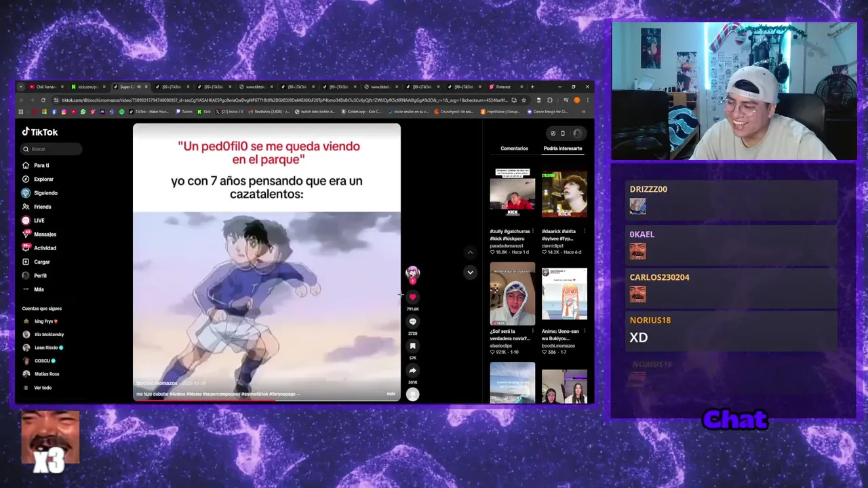Open Perfil page
Viewport: 868px width, 488px height.
[x=35, y=276]
